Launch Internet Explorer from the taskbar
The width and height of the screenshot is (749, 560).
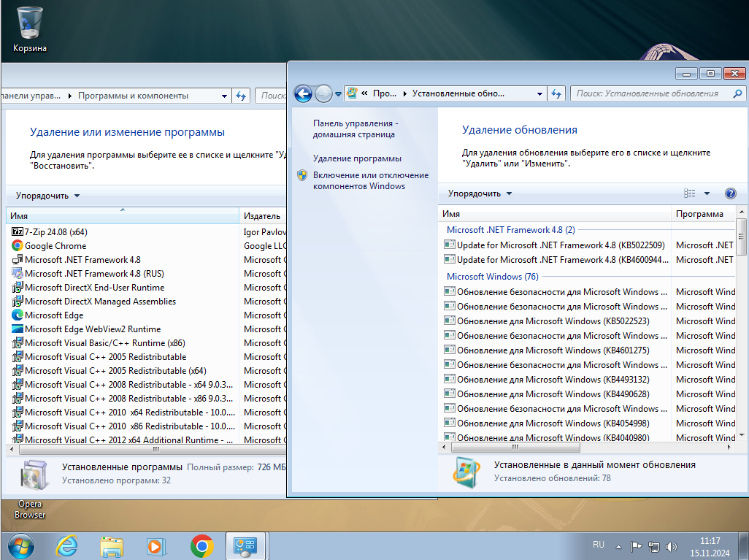point(66,546)
